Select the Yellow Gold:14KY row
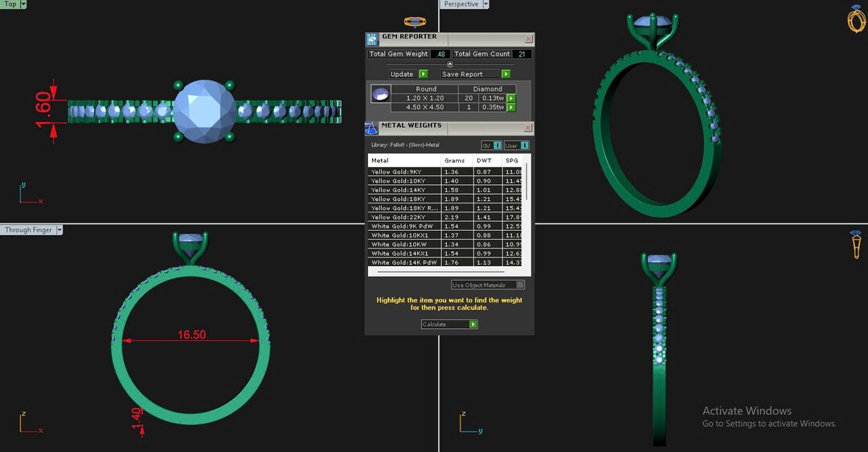The width and height of the screenshot is (868, 452). click(x=445, y=190)
